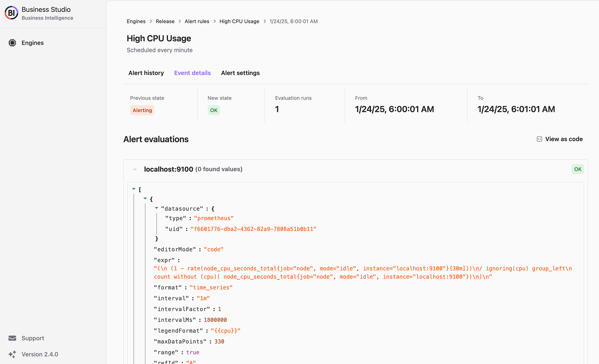This screenshot has height=364, width=599.
Task: Collapse the localhost:9100 evaluation section
Action: click(x=135, y=169)
